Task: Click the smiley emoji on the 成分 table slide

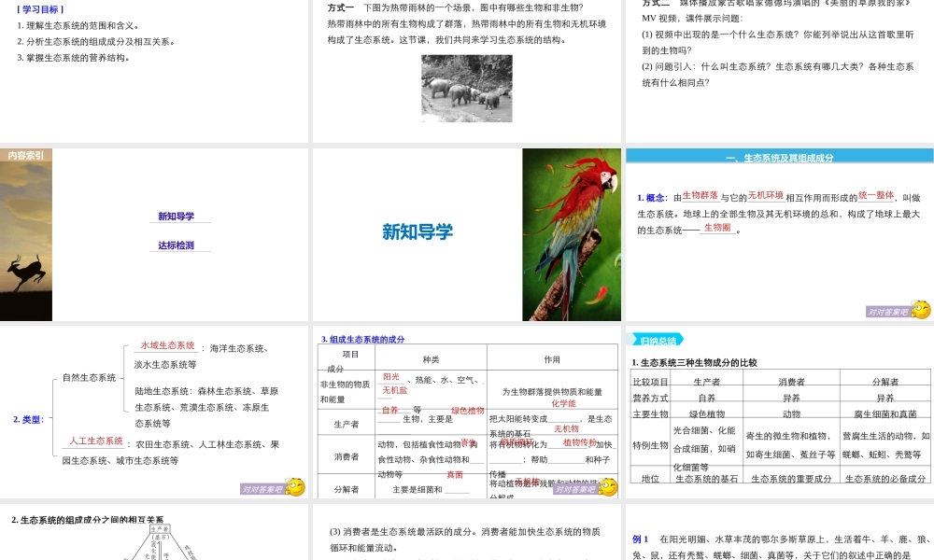Action: coord(608,487)
